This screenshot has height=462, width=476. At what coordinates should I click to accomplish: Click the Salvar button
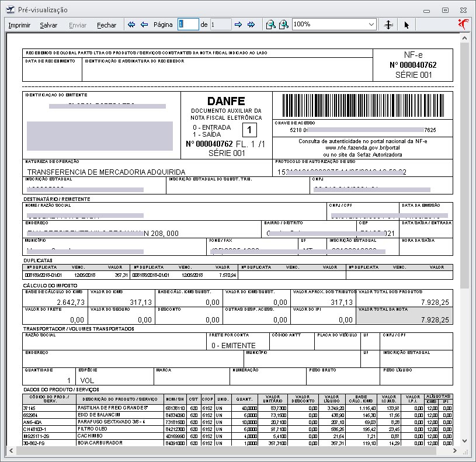[x=48, y=25]
